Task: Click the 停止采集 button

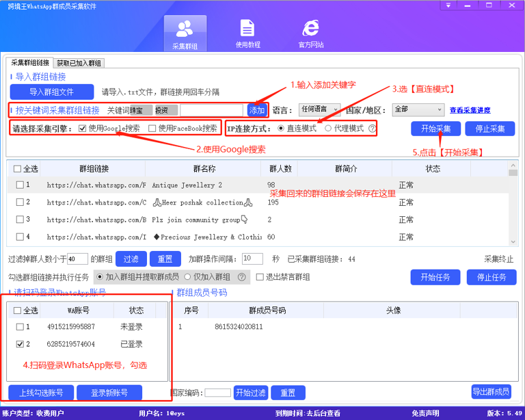Action: [x=490, y=129]
